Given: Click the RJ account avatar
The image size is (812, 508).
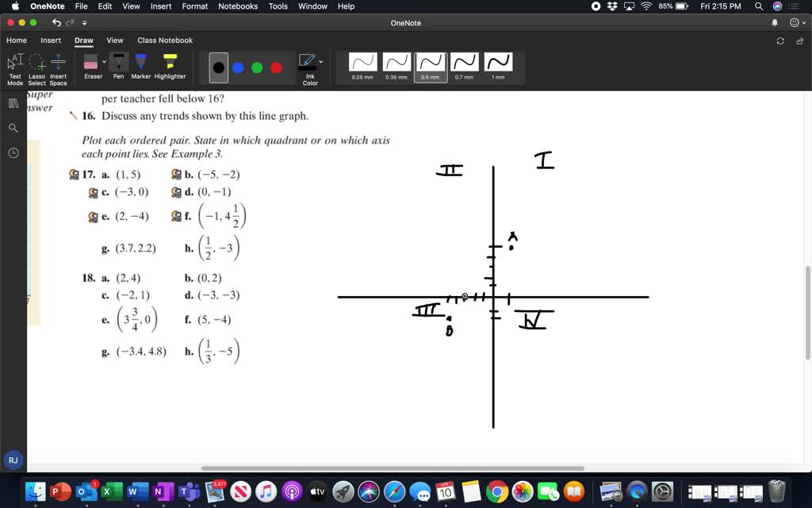Looking at the screenshot, I should pyautogui.click(x=12, y=460).
